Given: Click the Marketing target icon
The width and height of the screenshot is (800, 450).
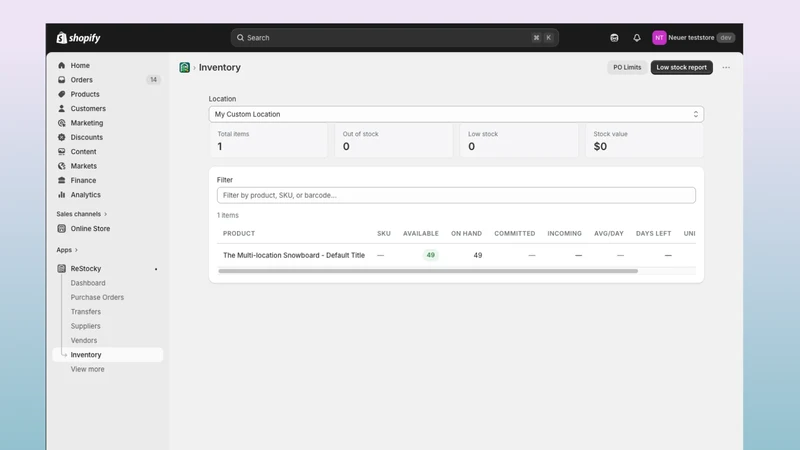Looking at the screenshot, I should [62, 123].
